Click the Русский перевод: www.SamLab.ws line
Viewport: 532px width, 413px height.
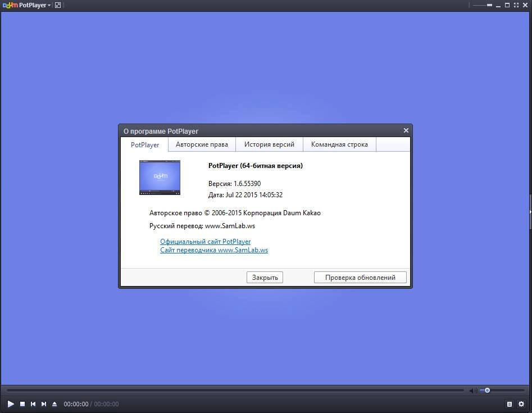pos(202,226)
